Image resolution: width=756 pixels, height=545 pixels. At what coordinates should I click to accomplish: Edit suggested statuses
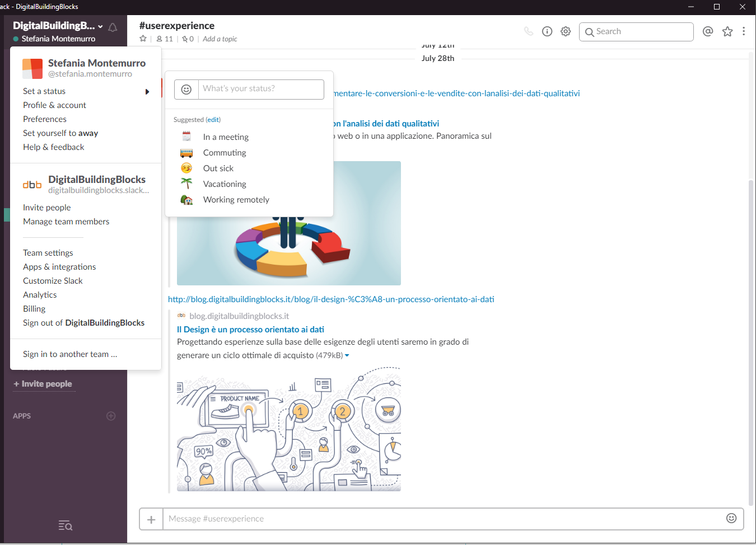pos(213,120)
